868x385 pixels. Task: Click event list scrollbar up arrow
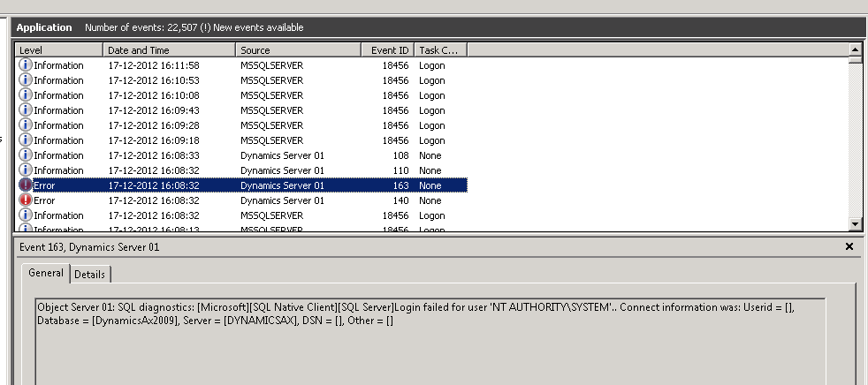click(x=856, y=49)
